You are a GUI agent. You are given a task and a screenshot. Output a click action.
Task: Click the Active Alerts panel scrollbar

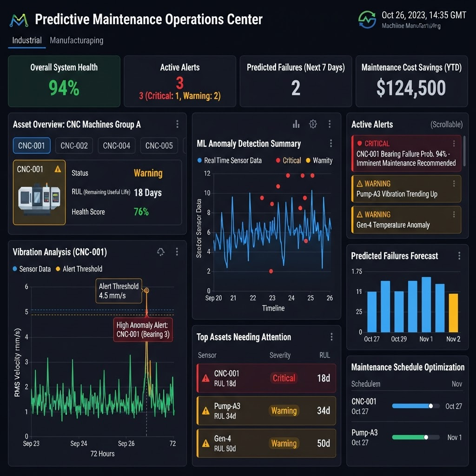(464, 151)
